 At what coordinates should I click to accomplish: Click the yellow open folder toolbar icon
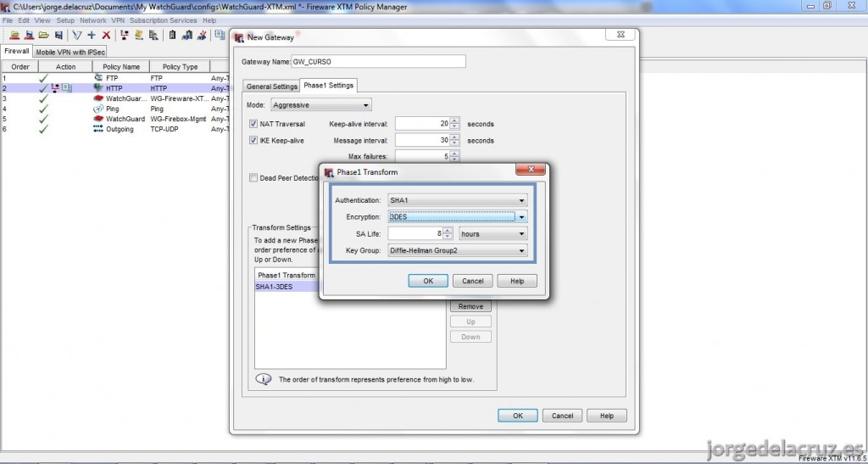tap(44, 35)
